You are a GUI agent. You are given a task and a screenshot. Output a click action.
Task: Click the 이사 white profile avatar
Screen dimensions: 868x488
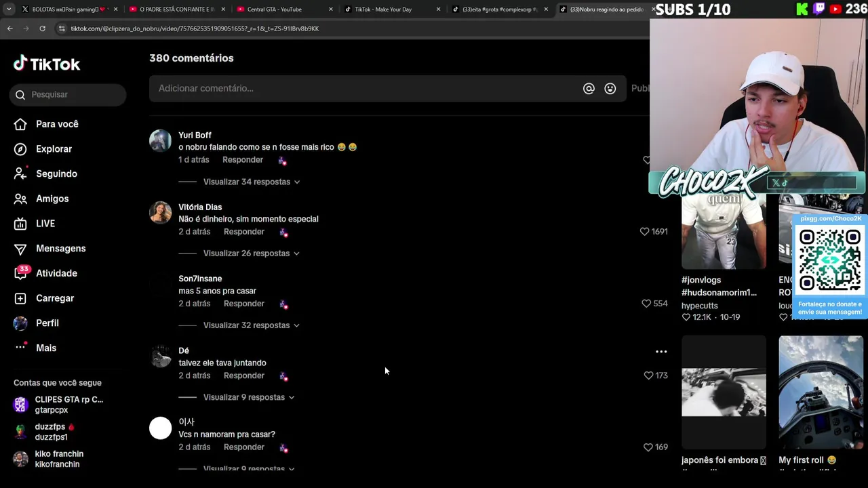point(161,428)
